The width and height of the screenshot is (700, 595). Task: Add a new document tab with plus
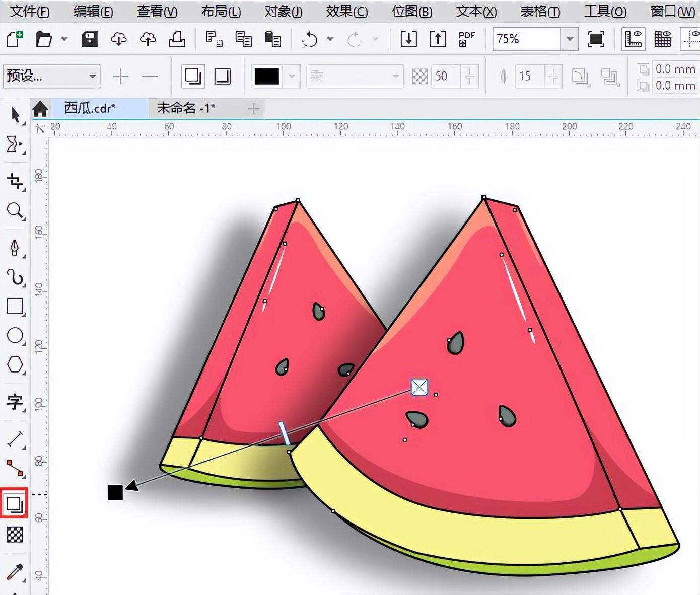click(254, 108)
